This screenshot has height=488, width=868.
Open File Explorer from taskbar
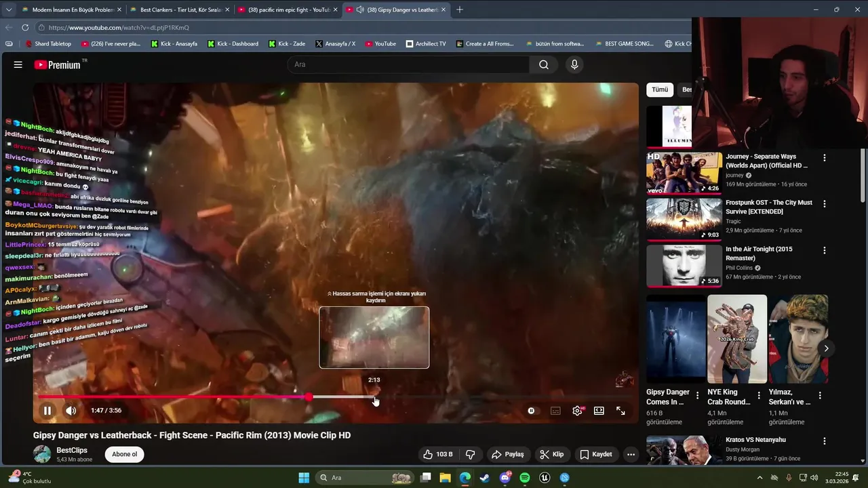click(446, 478)
